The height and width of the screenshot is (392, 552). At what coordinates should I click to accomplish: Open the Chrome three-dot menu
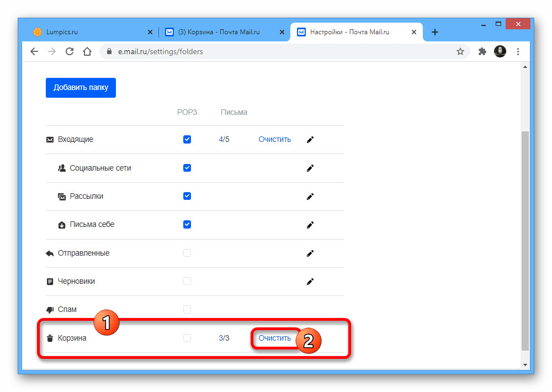pyautogui.click(x=518, y=51)
